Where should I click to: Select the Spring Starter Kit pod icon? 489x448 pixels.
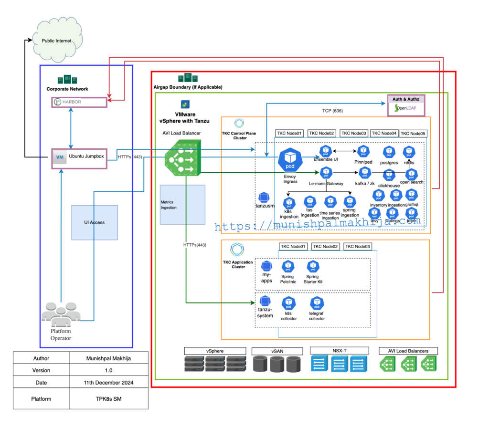313,266
